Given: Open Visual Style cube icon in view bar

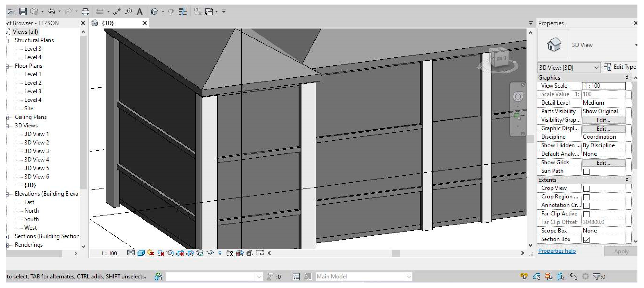Looking at the screenshot, I should tap(141, 253).
